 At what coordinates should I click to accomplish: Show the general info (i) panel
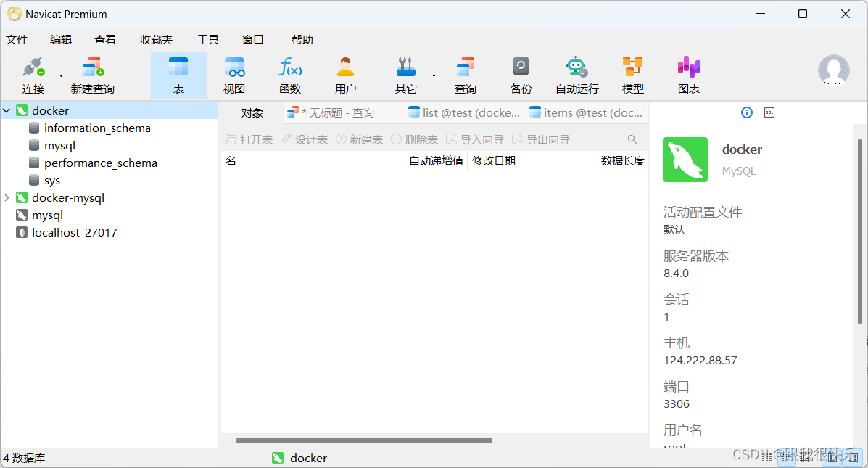747,113
